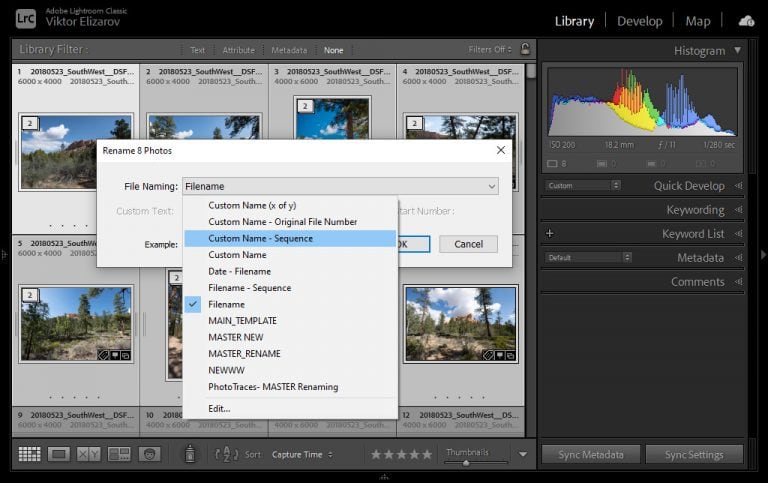Open Metadata Default preset dropdown

click(588, 257)
